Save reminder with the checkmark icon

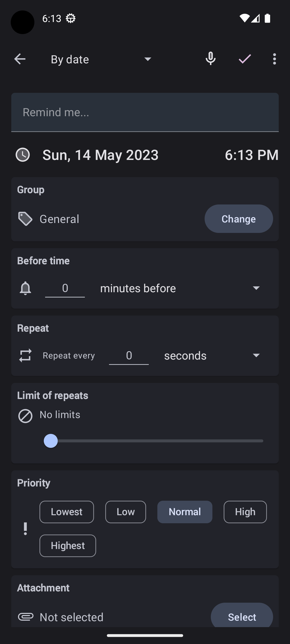245,59
